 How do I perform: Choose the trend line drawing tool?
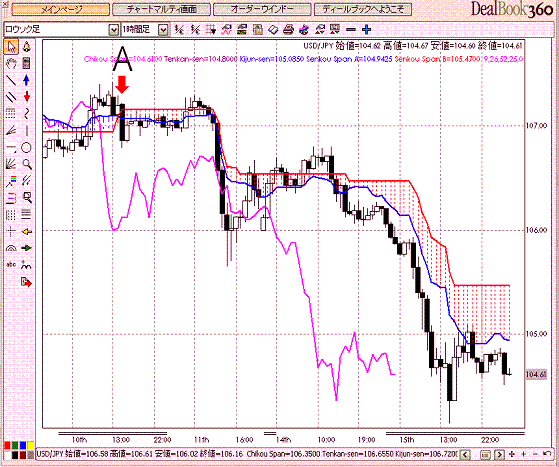point(11,80)
